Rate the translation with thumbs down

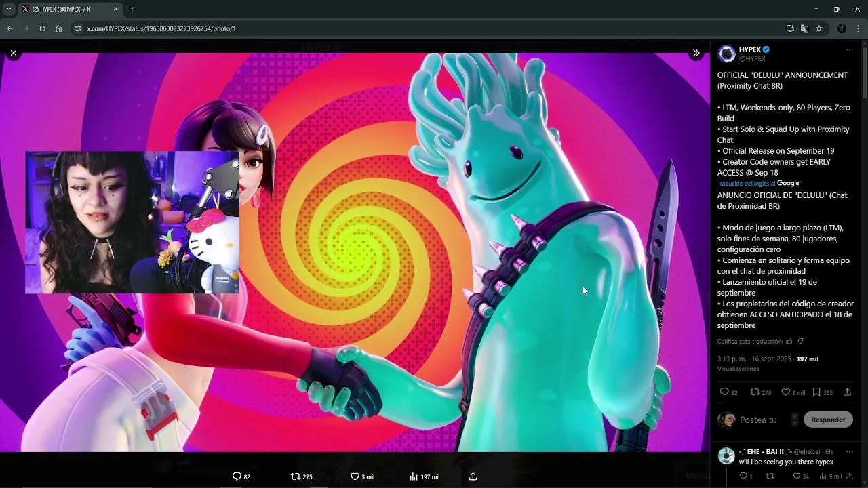pos(801,341)
